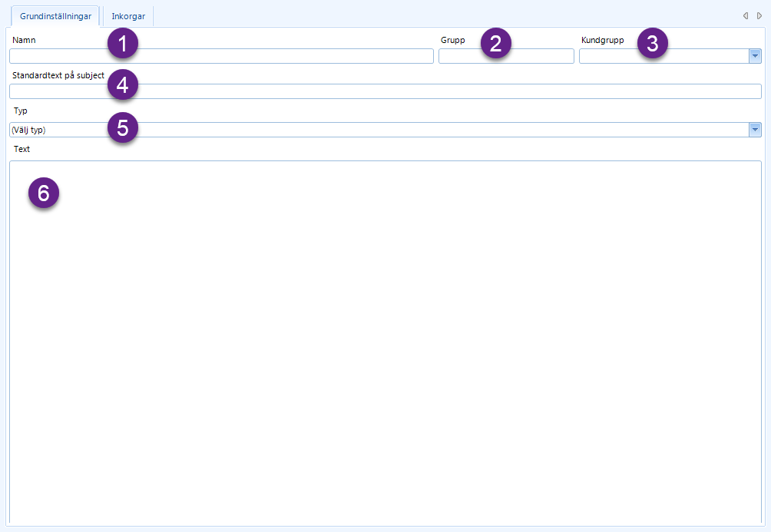771x532 pixels.
Task: Focus the Namn input field
Action: pos(221,56)
